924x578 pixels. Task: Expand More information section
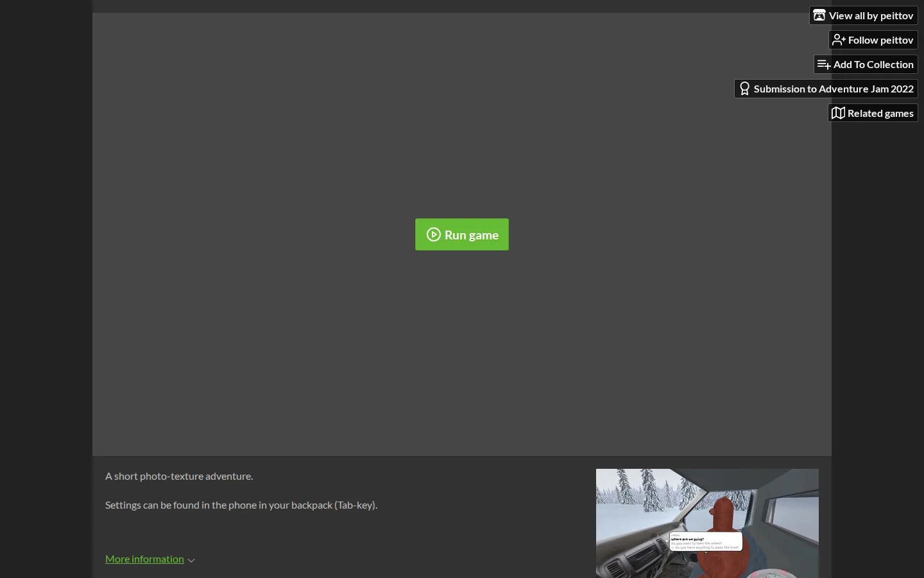tap(144, 559)
